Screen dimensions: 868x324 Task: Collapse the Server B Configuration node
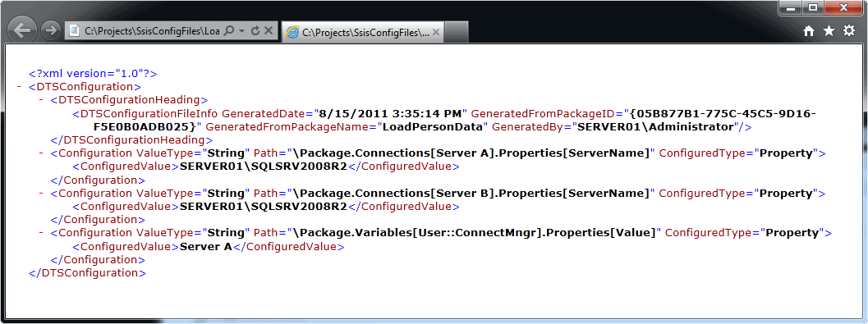click(42, 194)
